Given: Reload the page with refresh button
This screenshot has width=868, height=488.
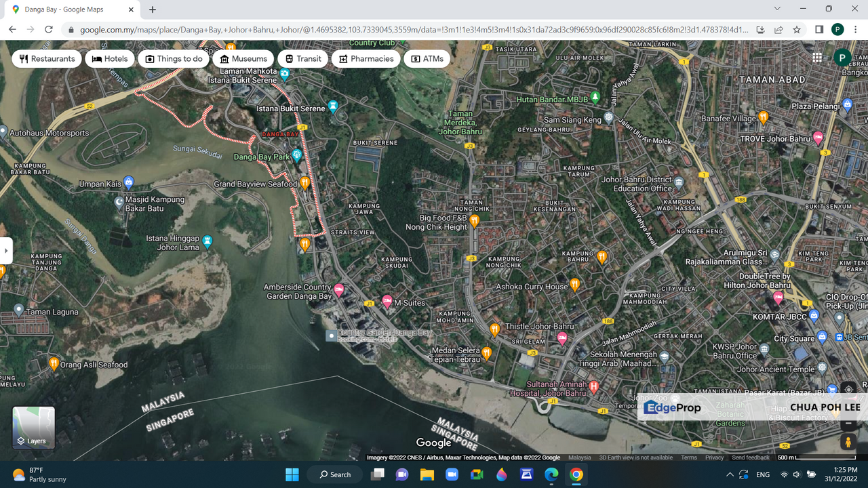Looking at the screenshot, I should click(x=49, y=30).
